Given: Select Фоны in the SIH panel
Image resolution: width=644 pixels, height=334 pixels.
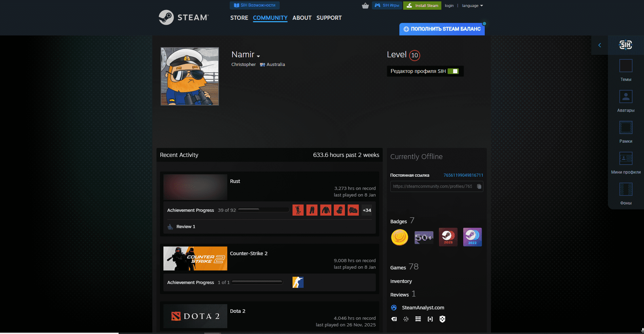Looking at the screenshot, I should coord(626,192).
